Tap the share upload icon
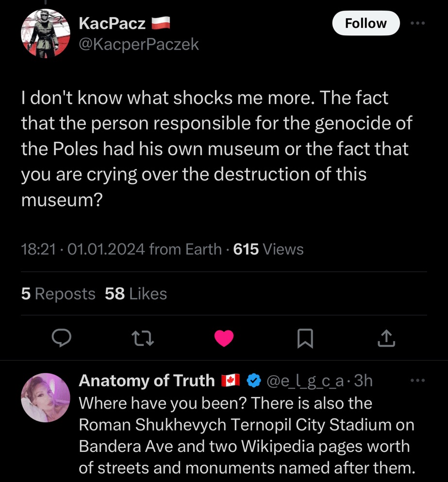The width and height of the screenshot is (448, 482). click(386, 338)
